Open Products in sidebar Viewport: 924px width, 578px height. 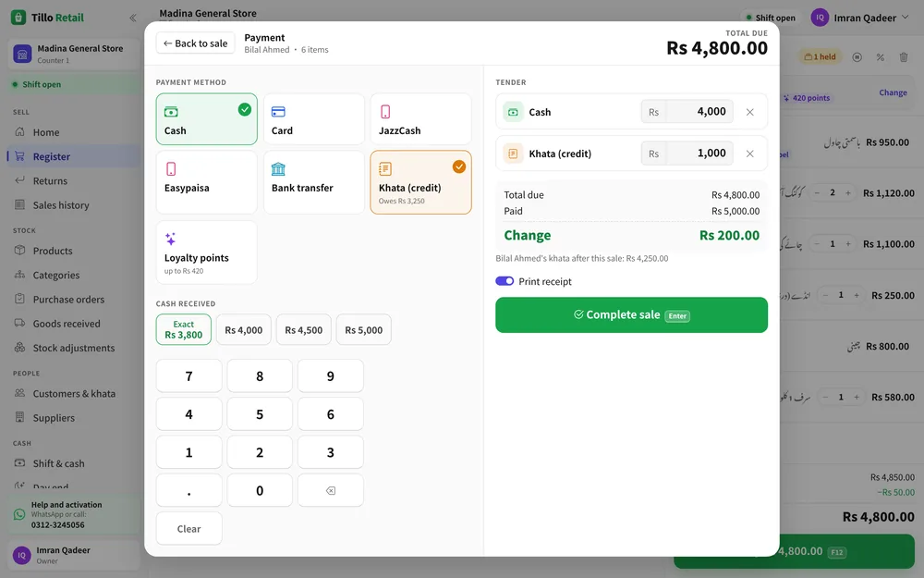(73, 251)
